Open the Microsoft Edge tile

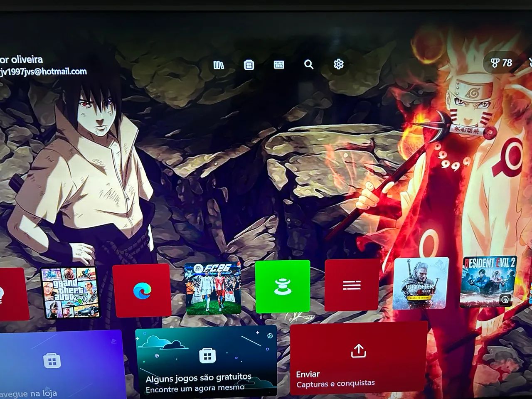142,290
